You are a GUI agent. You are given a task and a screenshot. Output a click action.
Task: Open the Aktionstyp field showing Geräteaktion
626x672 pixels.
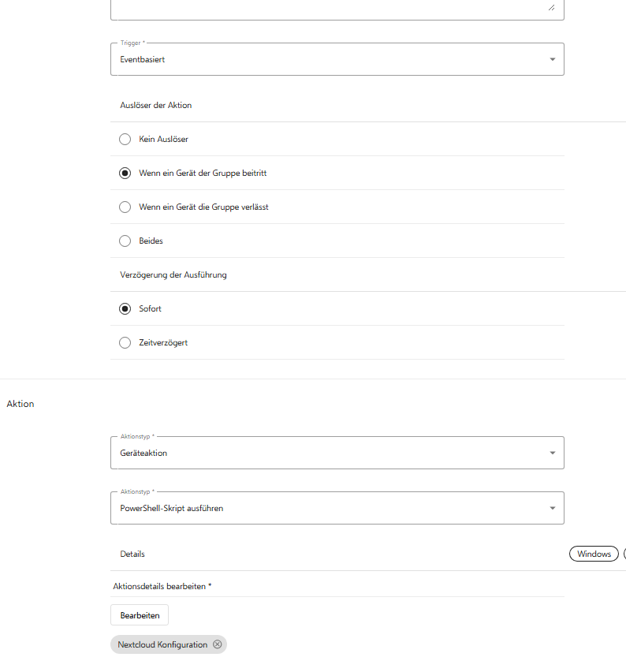coord(331,453)
